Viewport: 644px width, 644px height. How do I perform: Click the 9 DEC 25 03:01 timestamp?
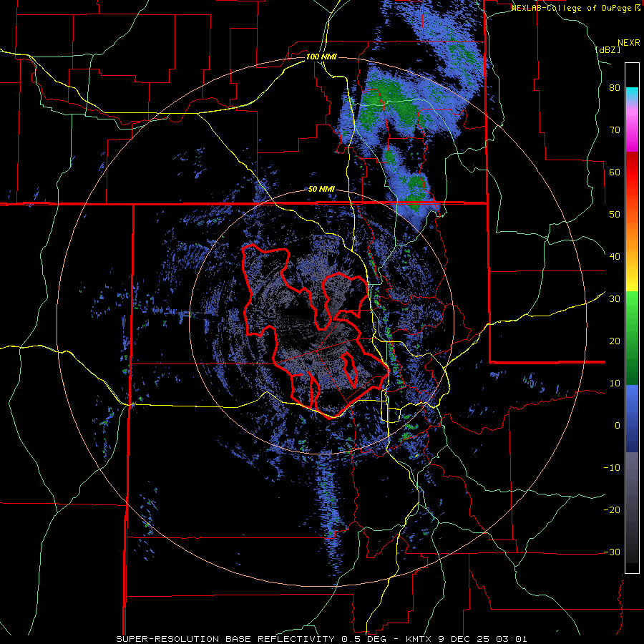(483, 639)
